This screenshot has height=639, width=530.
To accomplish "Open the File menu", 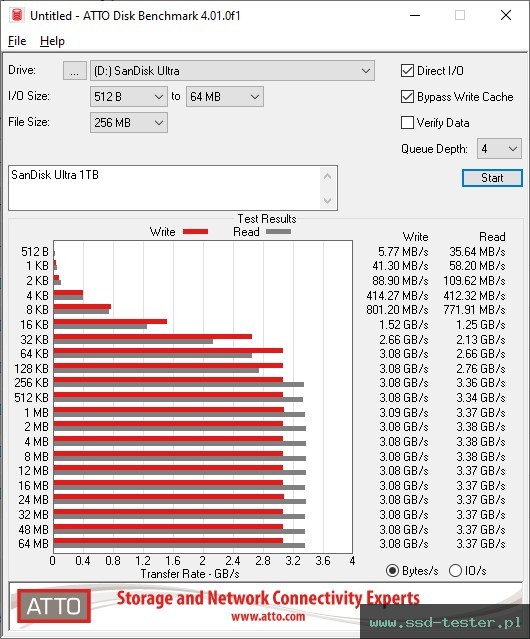I will [17, 41].
